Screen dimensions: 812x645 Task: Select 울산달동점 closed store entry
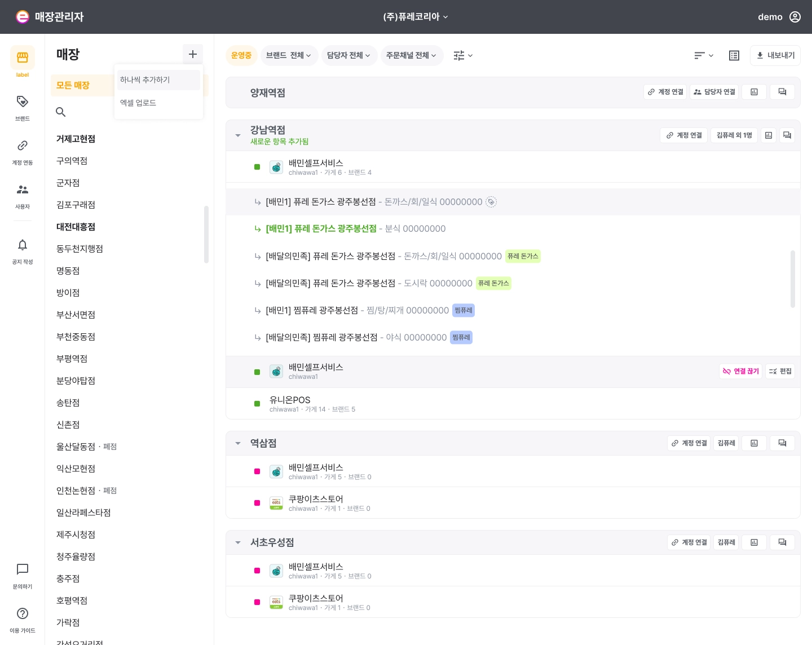tap(86, 447)
